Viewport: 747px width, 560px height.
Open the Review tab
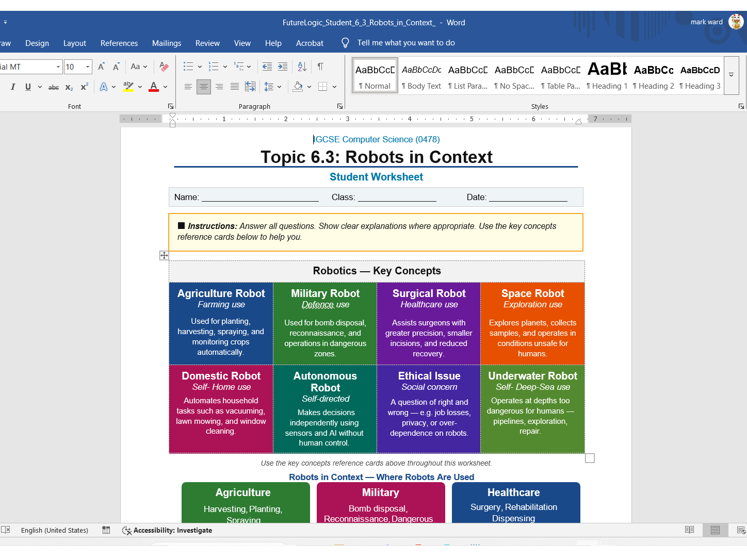click(x=207, y=43)
